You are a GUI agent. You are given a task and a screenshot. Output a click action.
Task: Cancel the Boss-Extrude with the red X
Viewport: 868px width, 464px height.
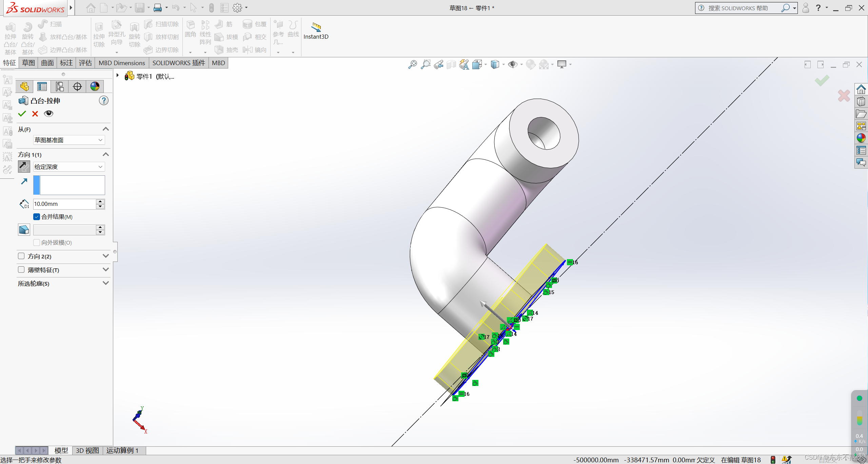(x=35, y=114)
